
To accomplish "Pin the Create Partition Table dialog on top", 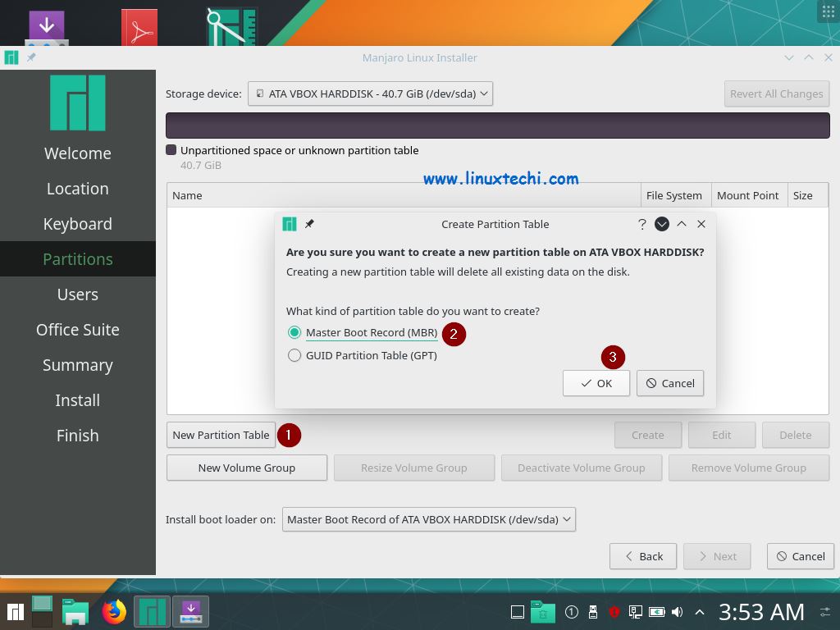I will [309, 223].
